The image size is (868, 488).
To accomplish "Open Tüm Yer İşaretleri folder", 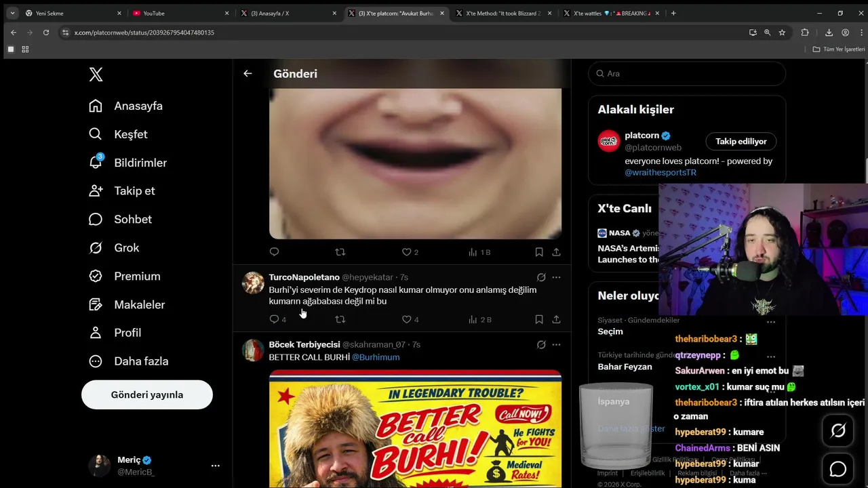I will click(x=839, y=49).
